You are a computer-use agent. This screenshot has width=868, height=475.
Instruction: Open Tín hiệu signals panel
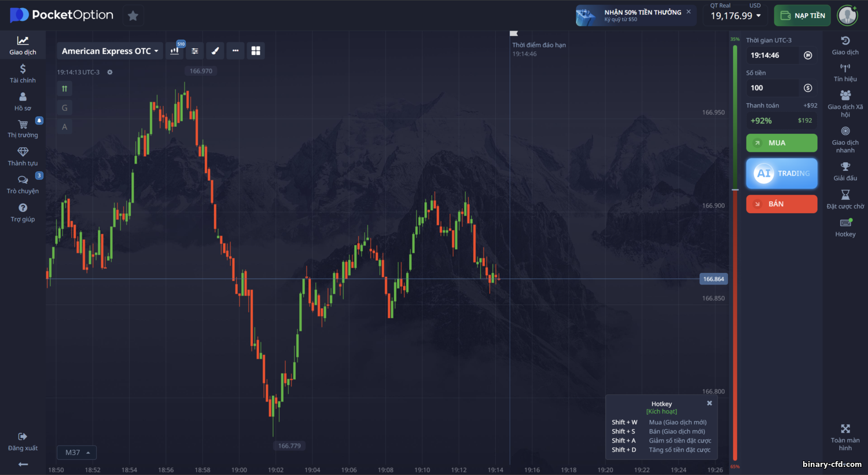point(845,72)
